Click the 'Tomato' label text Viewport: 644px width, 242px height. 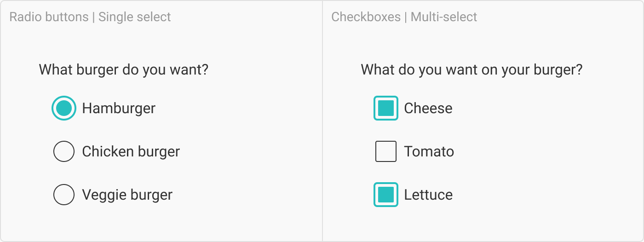pos(429,151)
